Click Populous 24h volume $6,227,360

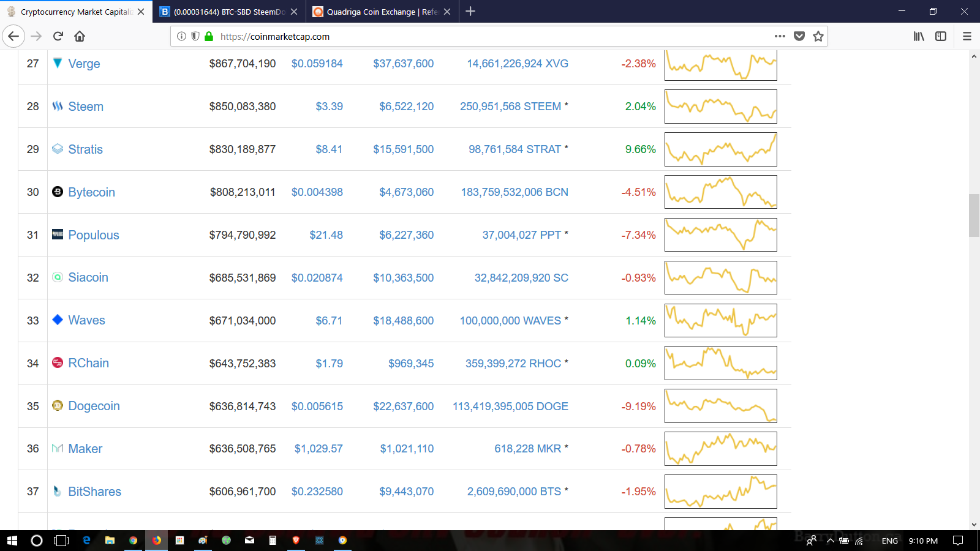pyautogui.click(x=407, y=235)
